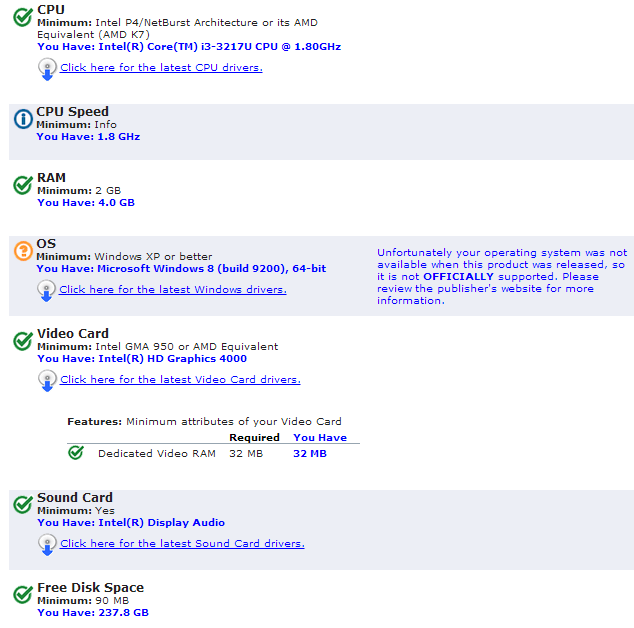Click the 'CPU Speed' section heading

73,112
